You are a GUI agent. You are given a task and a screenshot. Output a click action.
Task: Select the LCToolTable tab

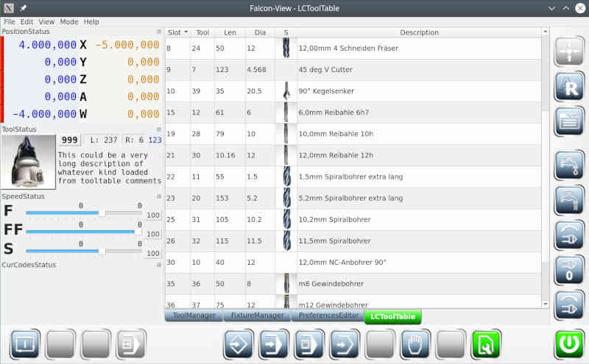[x=392, y=316]
